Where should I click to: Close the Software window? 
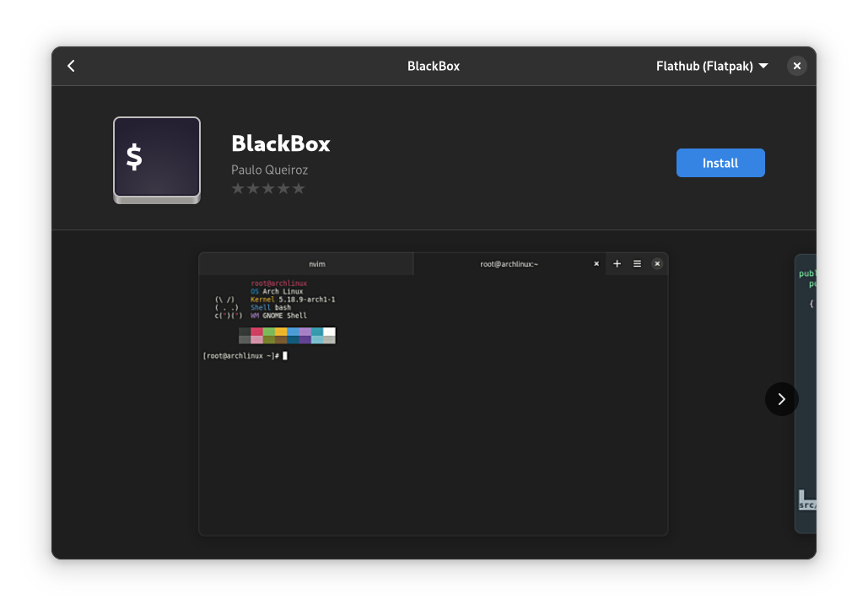click(796, 65)
